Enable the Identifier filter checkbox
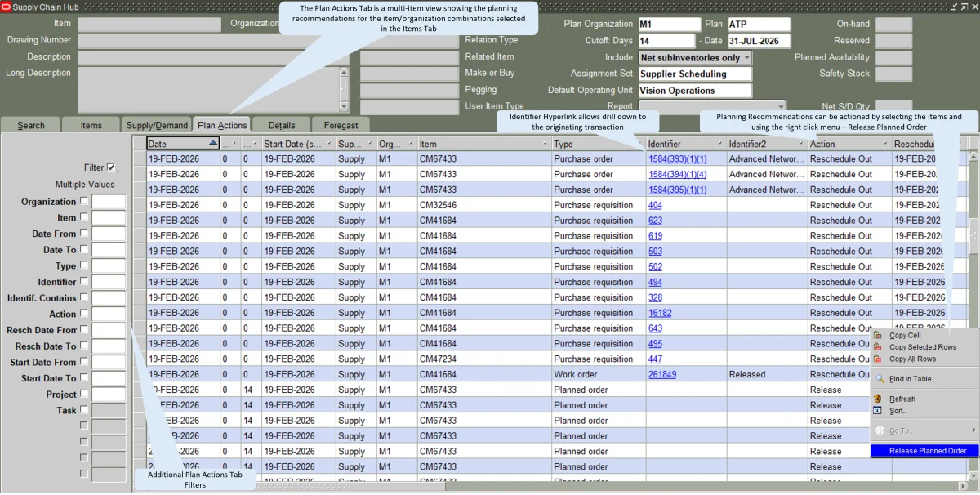The width and height of the screenshot is (980, 495). (84, 282)
